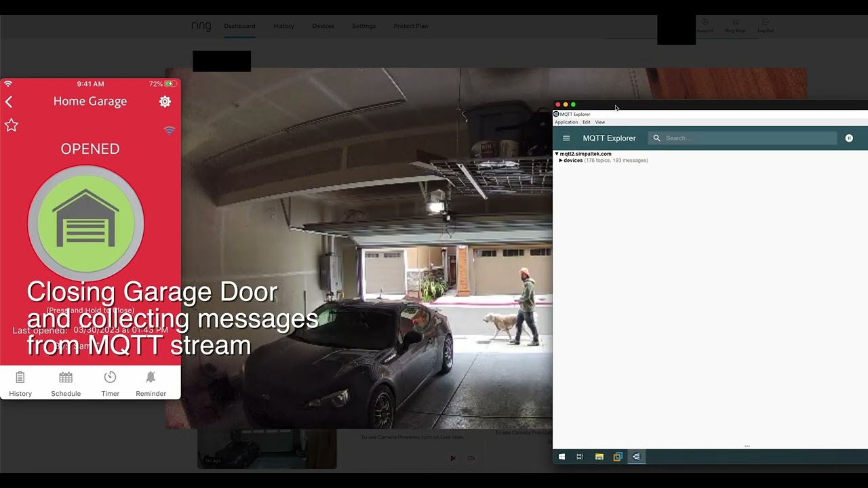Open the Ring Protect Plan page
868x488 pixels.
tap(410, 26)
